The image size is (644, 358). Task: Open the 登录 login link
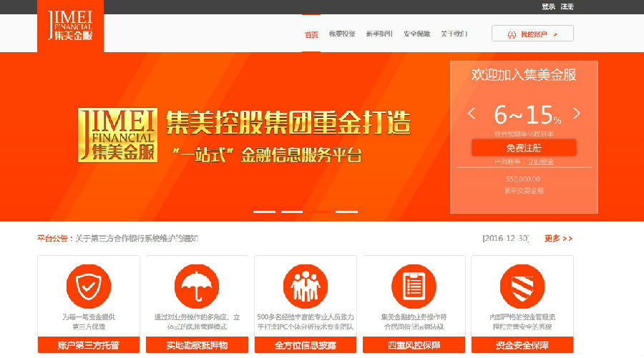coord(548,6)
